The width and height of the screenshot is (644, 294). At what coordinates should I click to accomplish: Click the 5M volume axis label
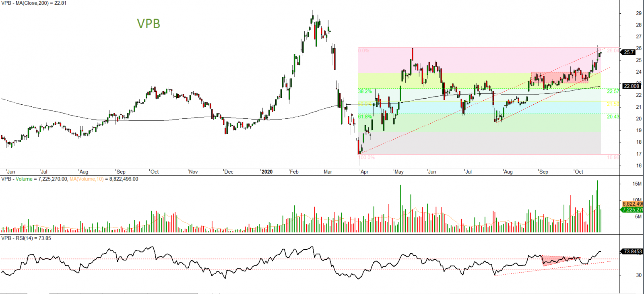[638, 217]
